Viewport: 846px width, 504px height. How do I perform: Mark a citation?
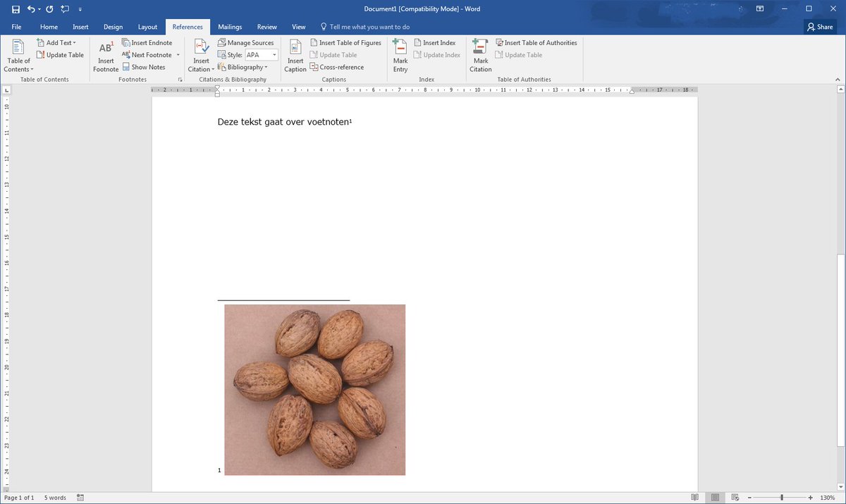tap(481, 56)
